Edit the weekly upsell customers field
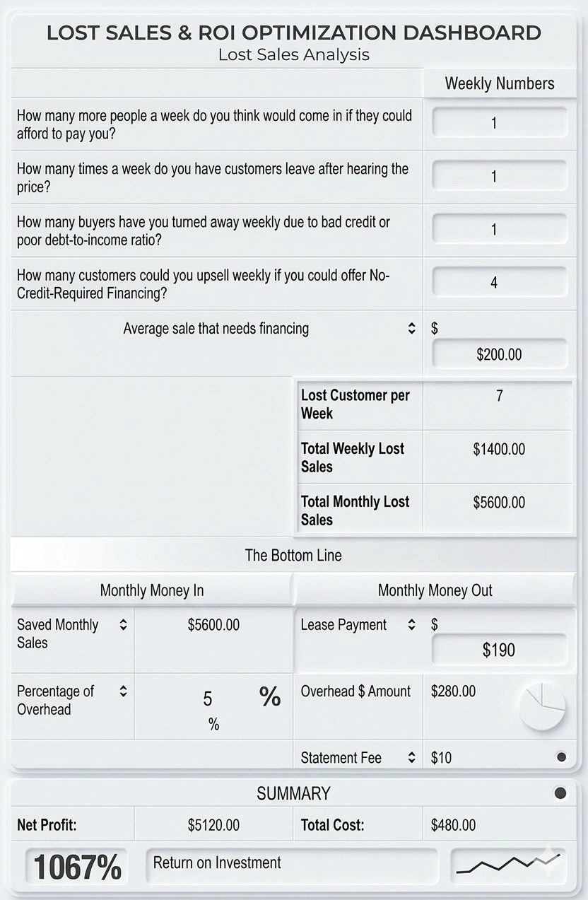This screenshot has width=588, height=900. (x=499, y=283)
